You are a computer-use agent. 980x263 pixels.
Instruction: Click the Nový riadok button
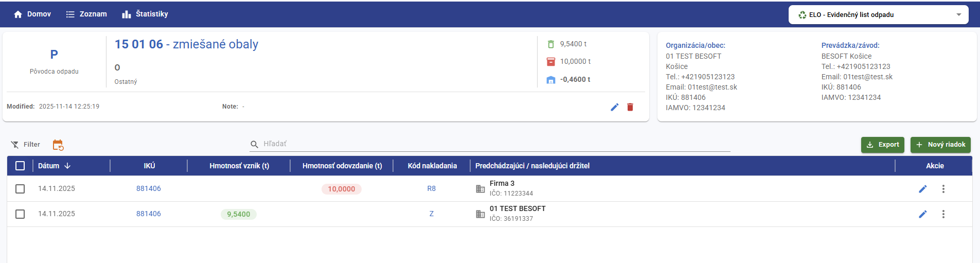tap(940, 145)
